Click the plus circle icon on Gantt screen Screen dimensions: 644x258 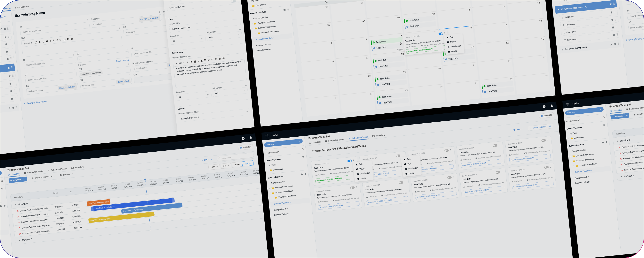[x=243, y=139]
